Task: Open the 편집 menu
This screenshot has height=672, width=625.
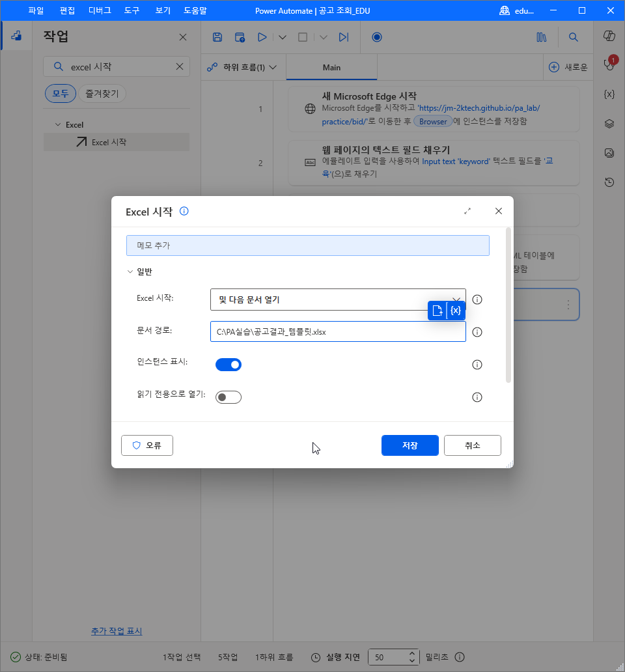Action: 67,10
